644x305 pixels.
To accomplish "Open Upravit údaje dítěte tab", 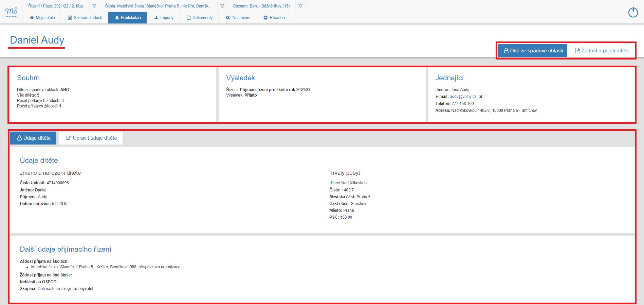I will pos(91,138).
